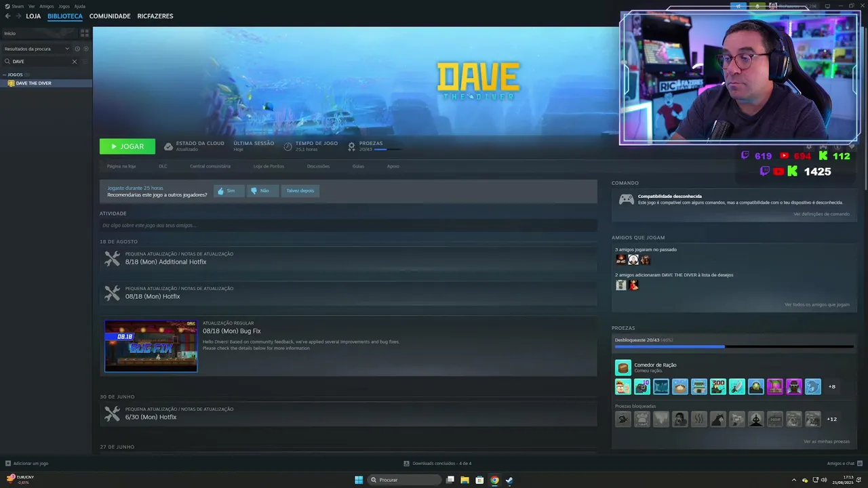Open Guias link
Screen dimensions: 868x488
(358, 166)
